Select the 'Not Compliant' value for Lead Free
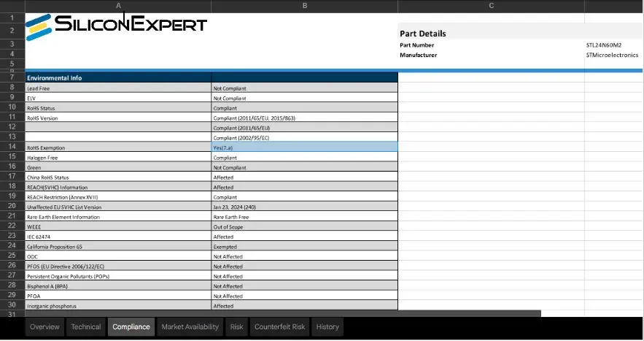Viewport: 644px width, 341px height. point(304,88)
